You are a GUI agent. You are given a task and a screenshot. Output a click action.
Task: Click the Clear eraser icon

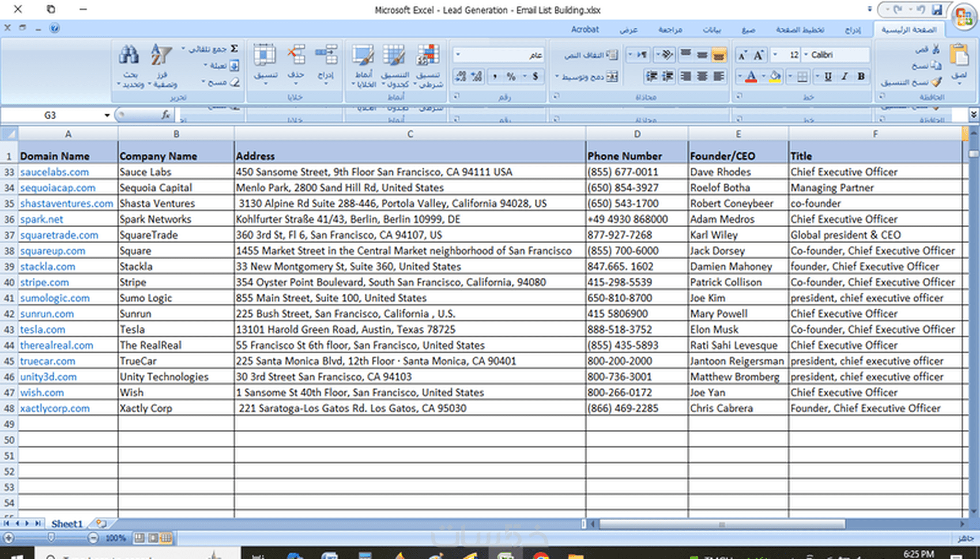pyautogui.click(x=234, y=82)
